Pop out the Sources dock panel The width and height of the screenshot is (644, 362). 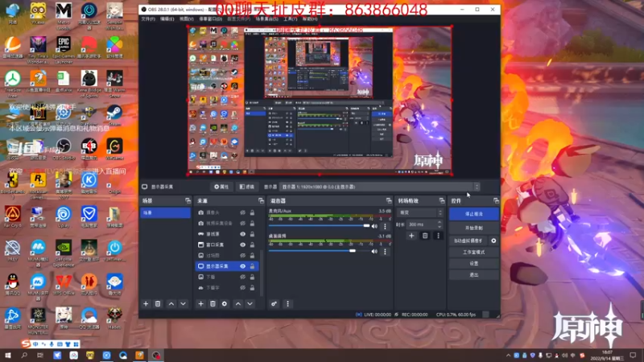(261, 200)
